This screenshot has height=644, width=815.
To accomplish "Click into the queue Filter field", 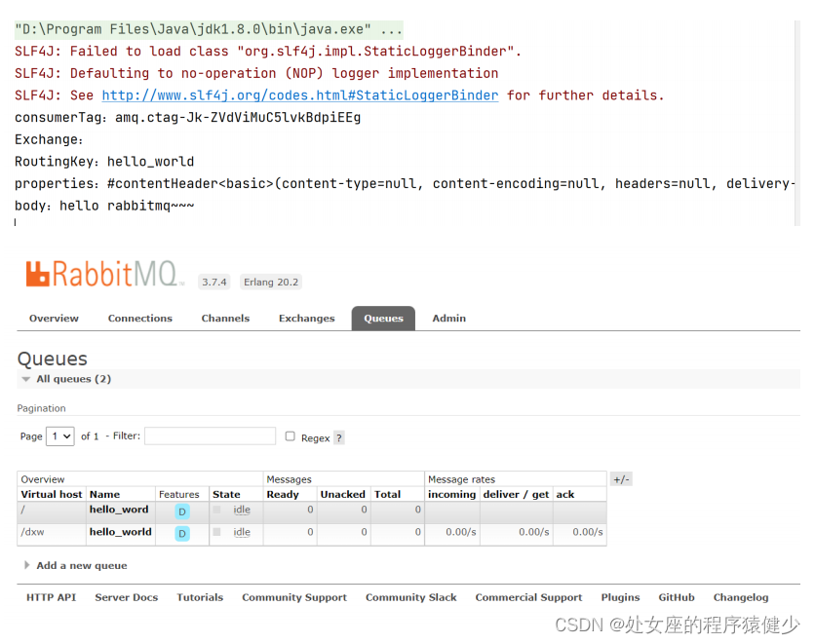I will [x=210, y=436].
